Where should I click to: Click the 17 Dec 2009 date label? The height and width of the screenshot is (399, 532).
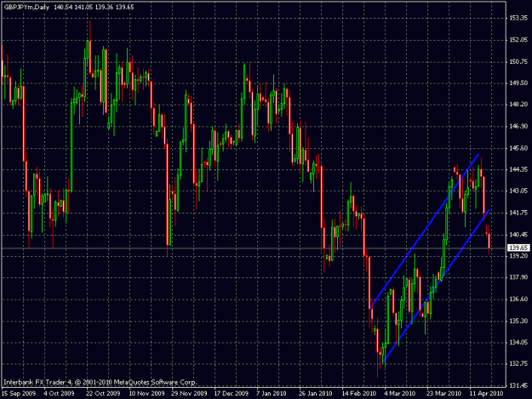232,394
